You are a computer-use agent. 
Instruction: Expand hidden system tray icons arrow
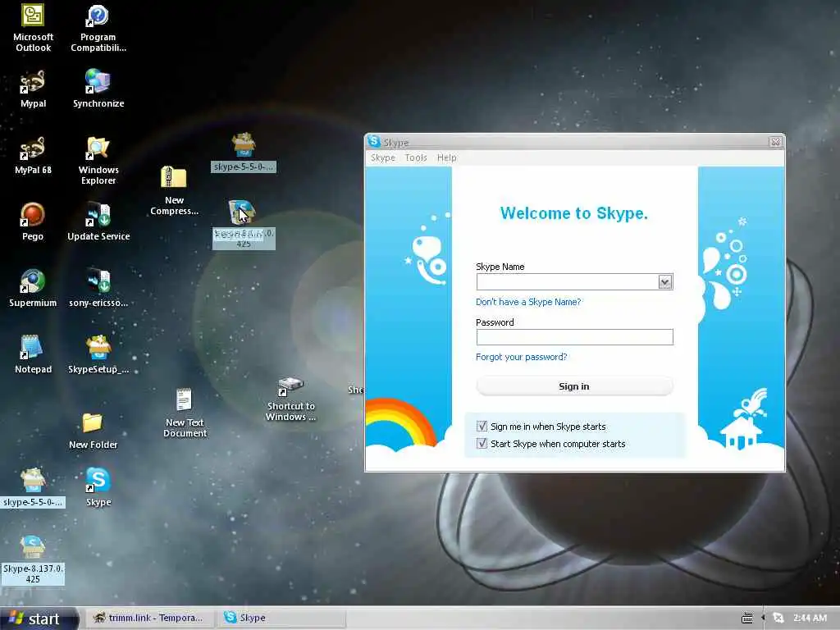[763, 619]
